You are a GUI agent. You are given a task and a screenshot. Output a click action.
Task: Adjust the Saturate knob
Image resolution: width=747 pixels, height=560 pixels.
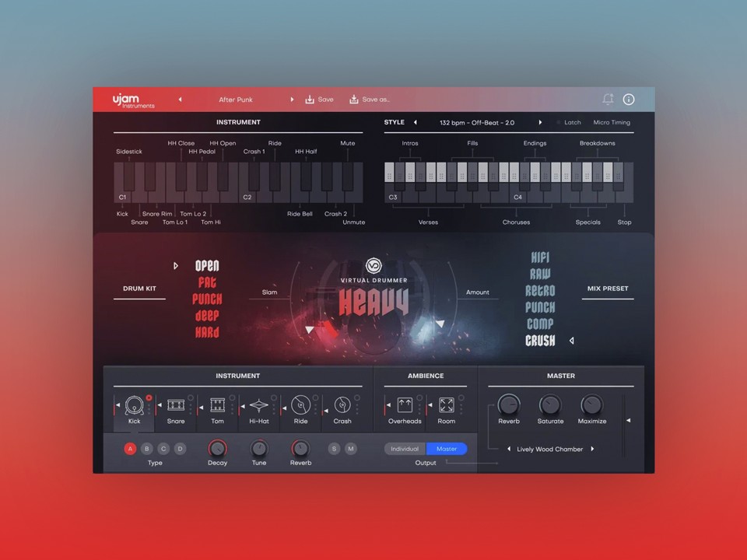click(550, 405)
